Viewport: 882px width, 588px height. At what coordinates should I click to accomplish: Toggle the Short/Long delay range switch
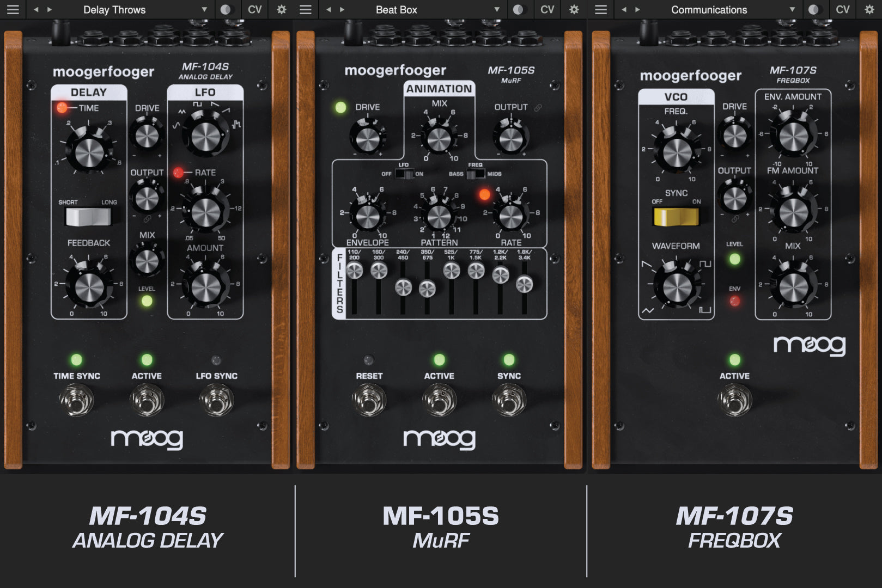(x=88, y=216)
